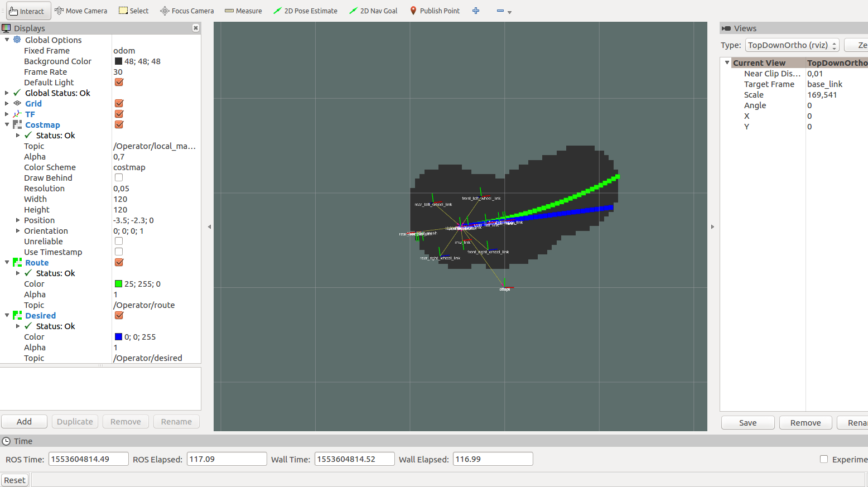
Task: Select the Interact tool
Action: [28, 11]
